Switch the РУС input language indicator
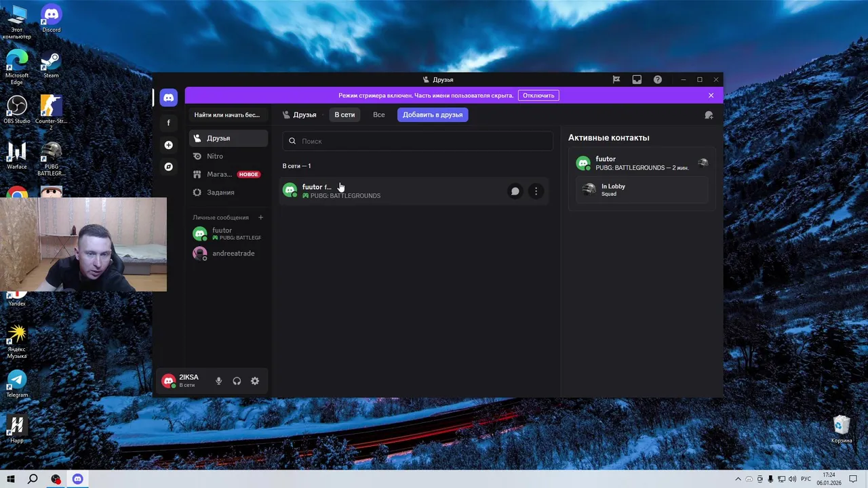This screenshot has width=868, height=488. [x=806, y=479]
